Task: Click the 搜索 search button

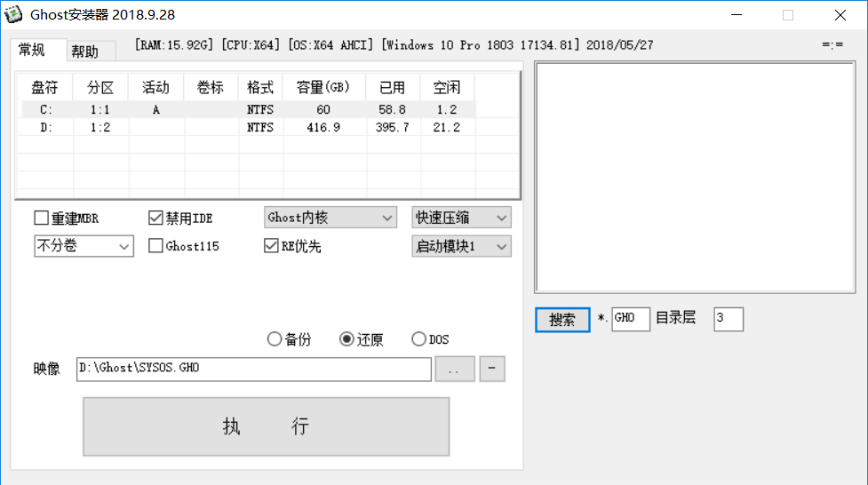Action: pyautogui.click(x=562, y=320)
